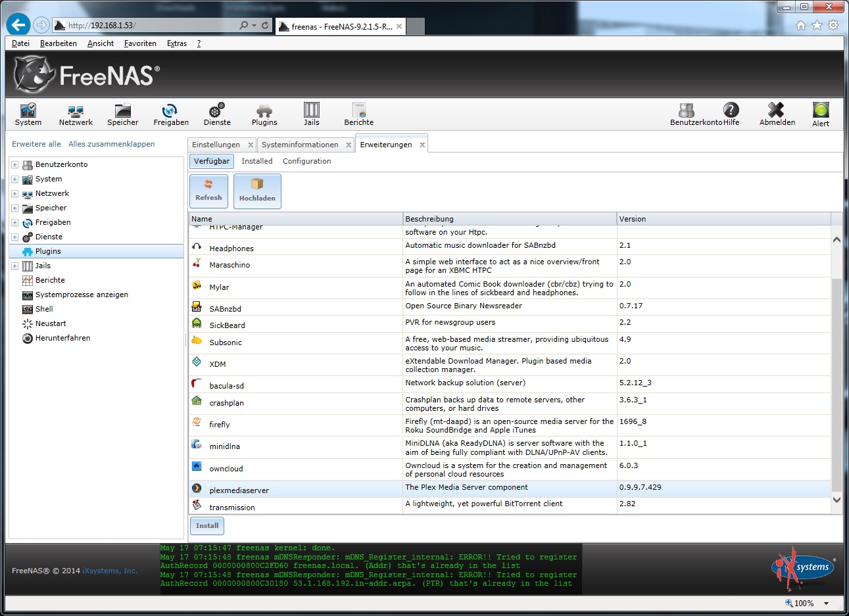Viewport: 849px width, 616px height.
Task: Open the Hilfe question mark icon
Action: [x=731, y=110]
